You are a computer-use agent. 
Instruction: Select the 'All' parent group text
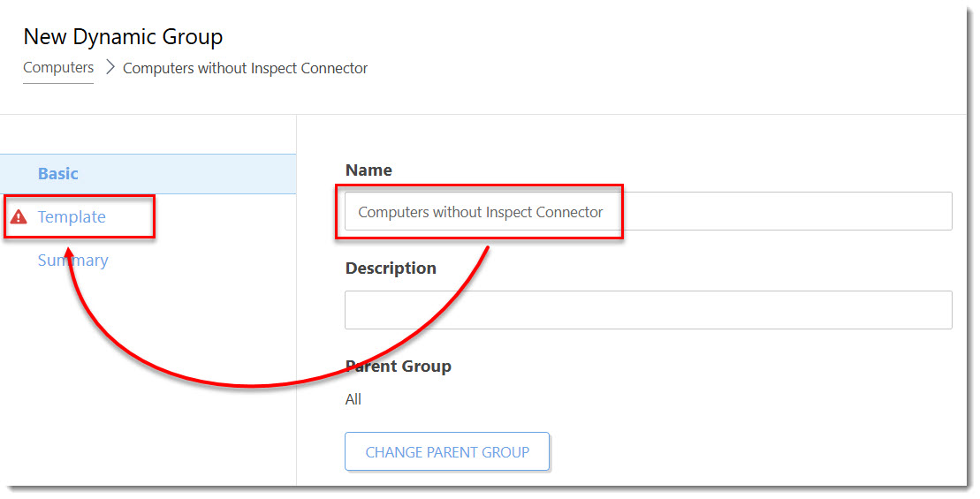tap(353, 399)
